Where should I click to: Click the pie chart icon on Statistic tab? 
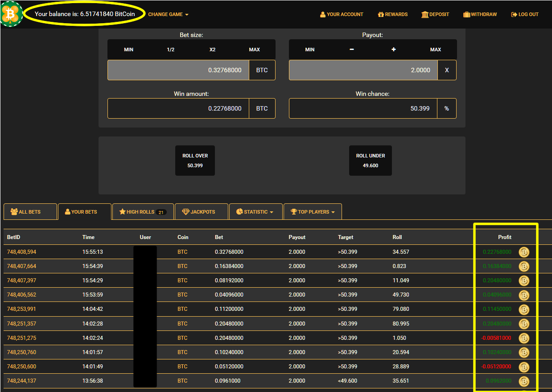click(x=239, y=211)
